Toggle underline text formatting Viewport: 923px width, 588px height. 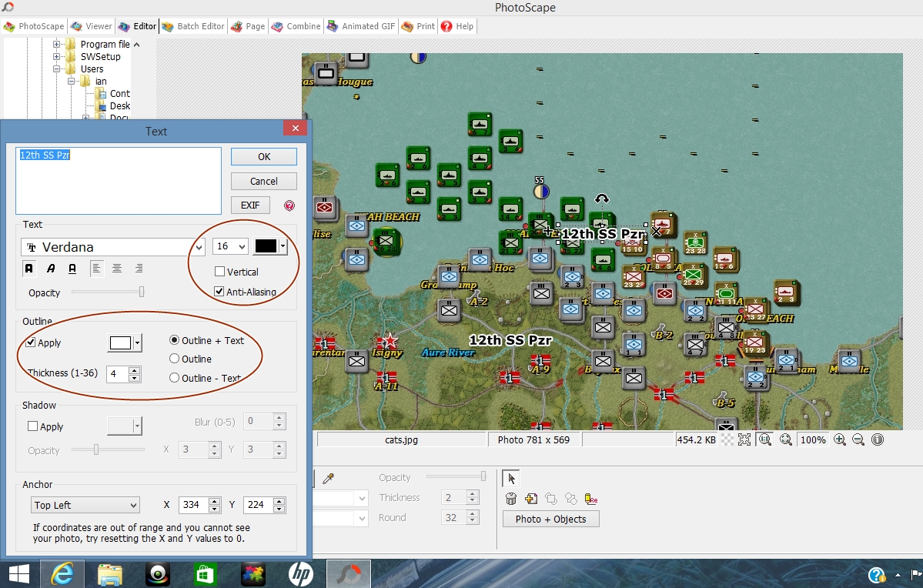click(x=72, y=269)
